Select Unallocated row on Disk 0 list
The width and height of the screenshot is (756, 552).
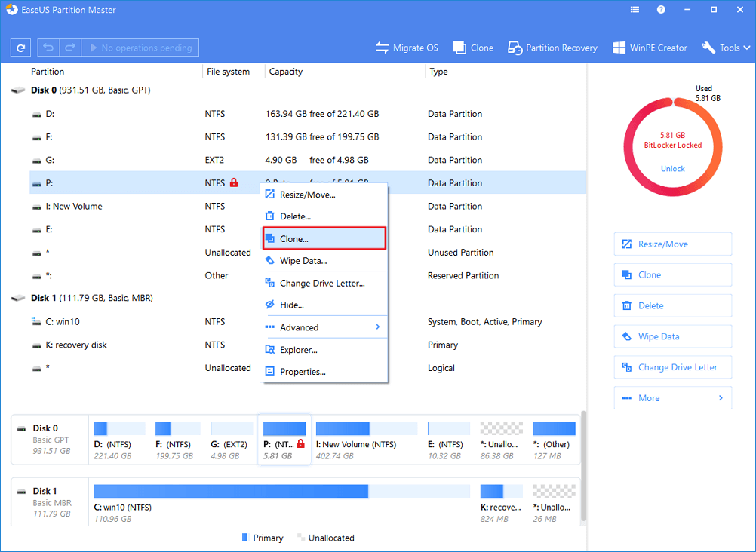coord(308,253)
